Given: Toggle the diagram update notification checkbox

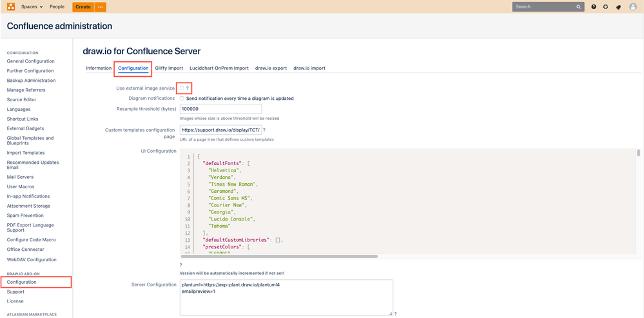Looking at the screenshot, I should pyautogui.click(x=182, y=99).
